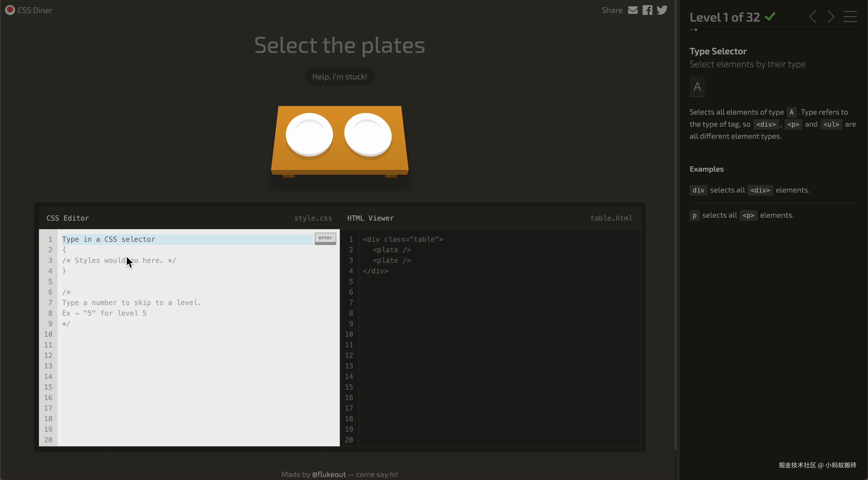868x480 pixels.
Task: Select the left plate on table
Action: (x=309, y=134)
